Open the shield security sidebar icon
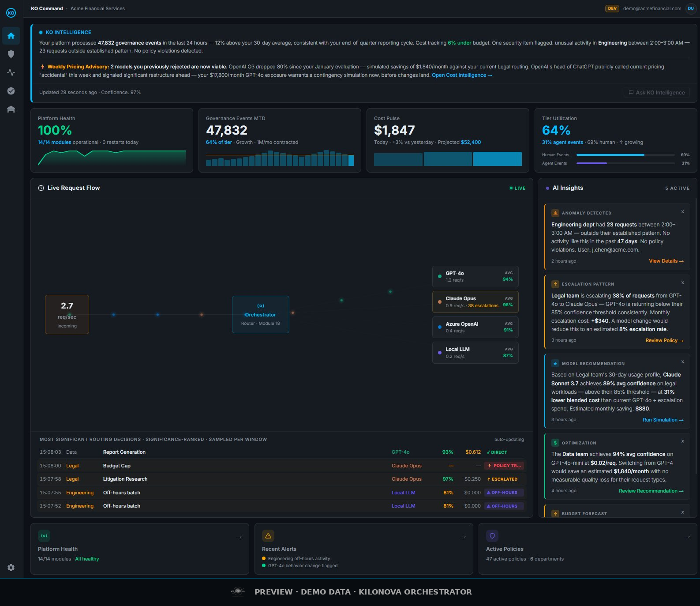Image resolution: width=700 pixels, height=606 pixels. [x=11, y=54]
